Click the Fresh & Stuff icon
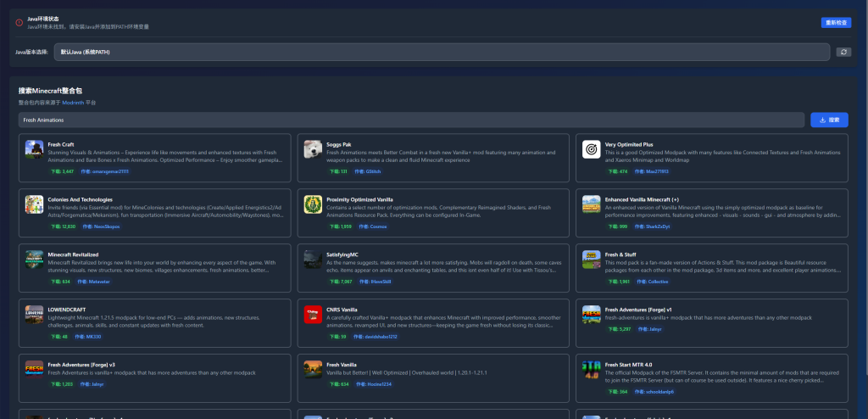This screenshot has width=868, height=419. point(591,260)
